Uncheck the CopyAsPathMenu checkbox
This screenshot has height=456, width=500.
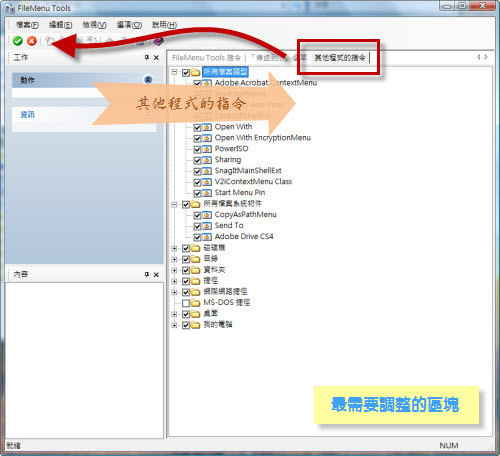(197, 215)
